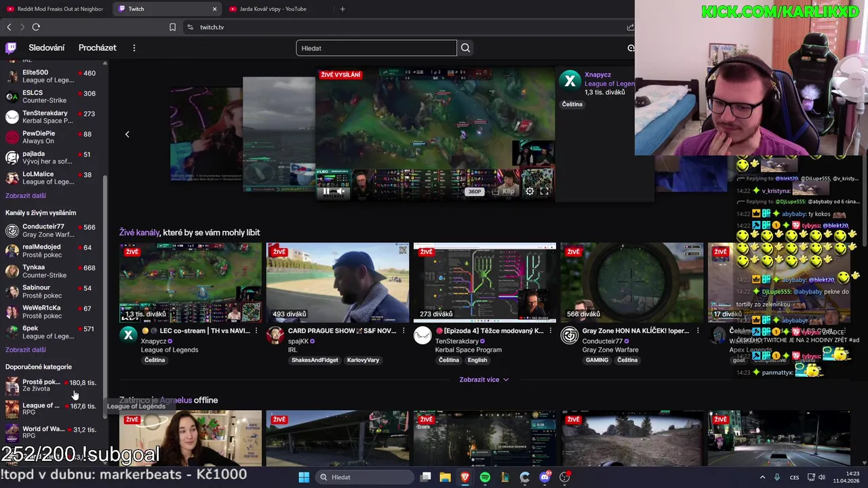This screenshot has width=868, height=488.
Task: Open featured player settings gear
Action: [x=530, y=192]
